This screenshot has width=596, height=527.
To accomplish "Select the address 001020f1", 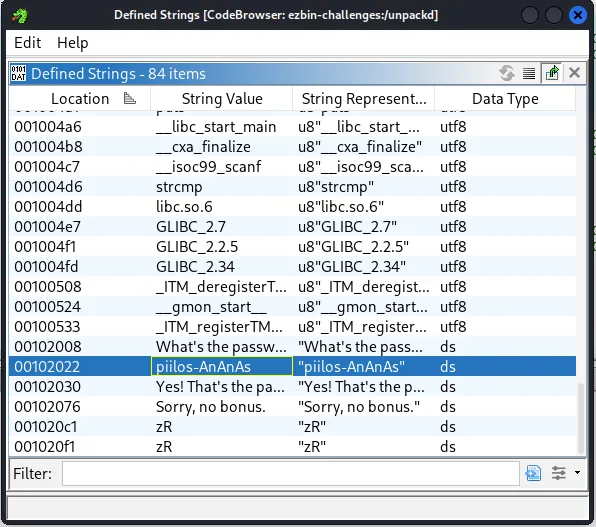I will [45, 447].
